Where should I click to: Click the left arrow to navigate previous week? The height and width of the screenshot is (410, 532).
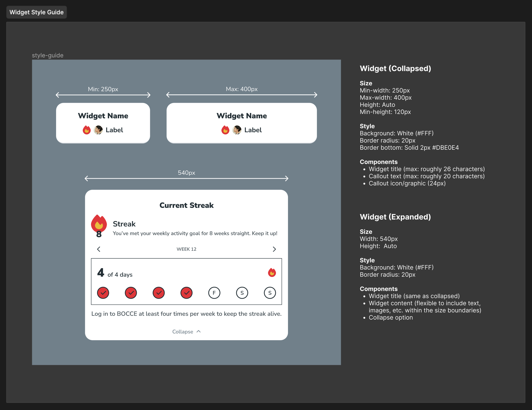click(x=98, y=249)
